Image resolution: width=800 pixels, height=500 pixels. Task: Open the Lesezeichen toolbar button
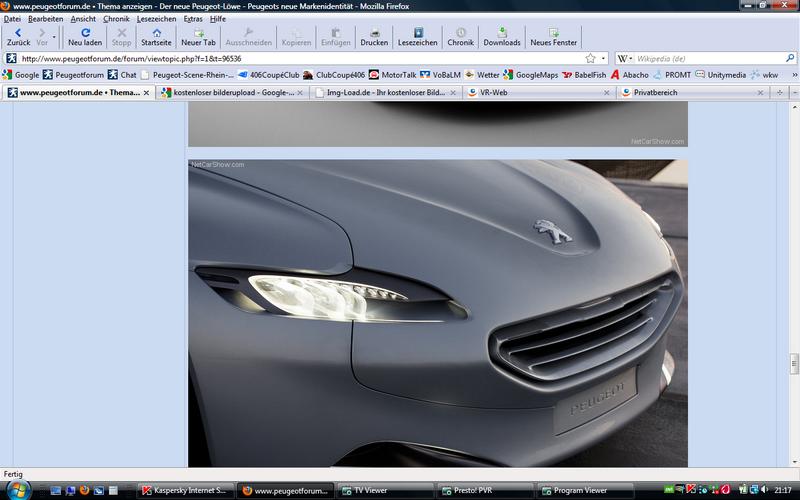click(x=417, y=37)
